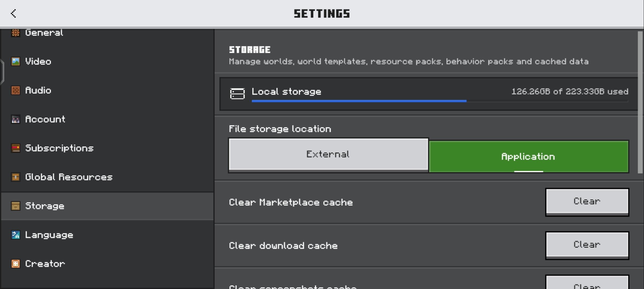Click the Audio note block icon
The height and width of the screenshot is (289, 644).
(x=16, y=90)
